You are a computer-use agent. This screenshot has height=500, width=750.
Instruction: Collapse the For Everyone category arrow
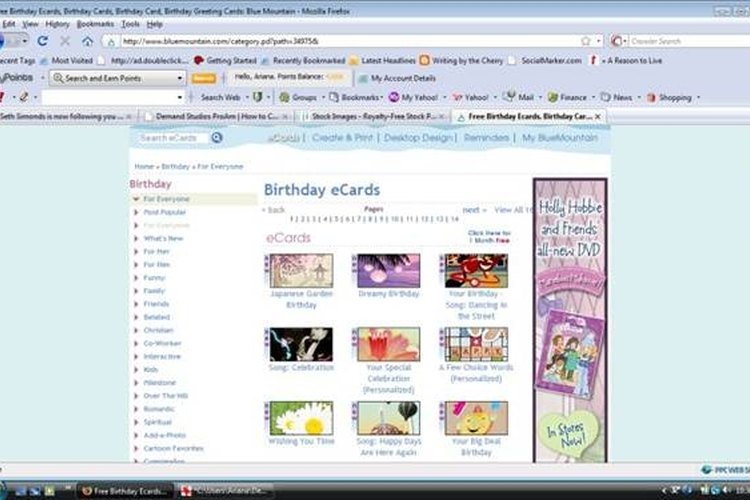tap(136, 199)
